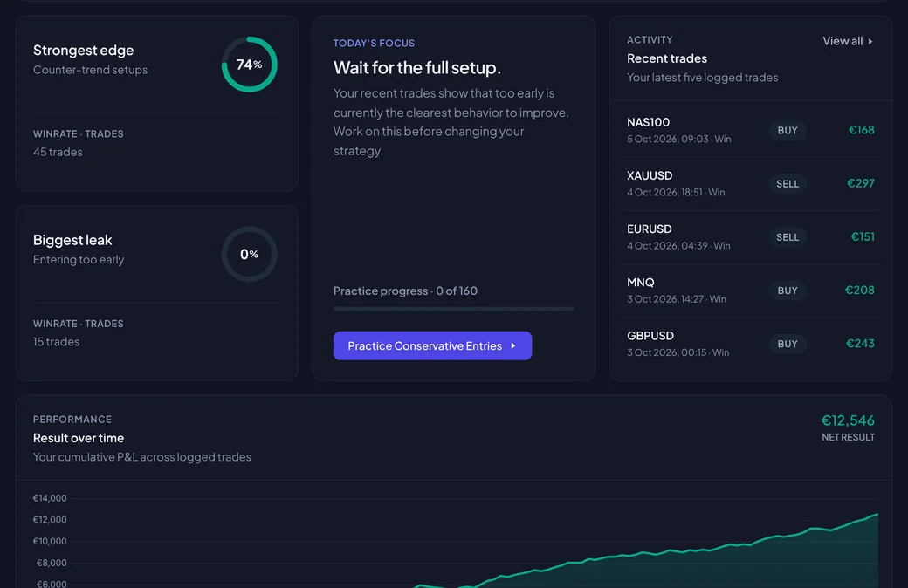
Task: Click the 45 trades count
Action: coord(58,152)
